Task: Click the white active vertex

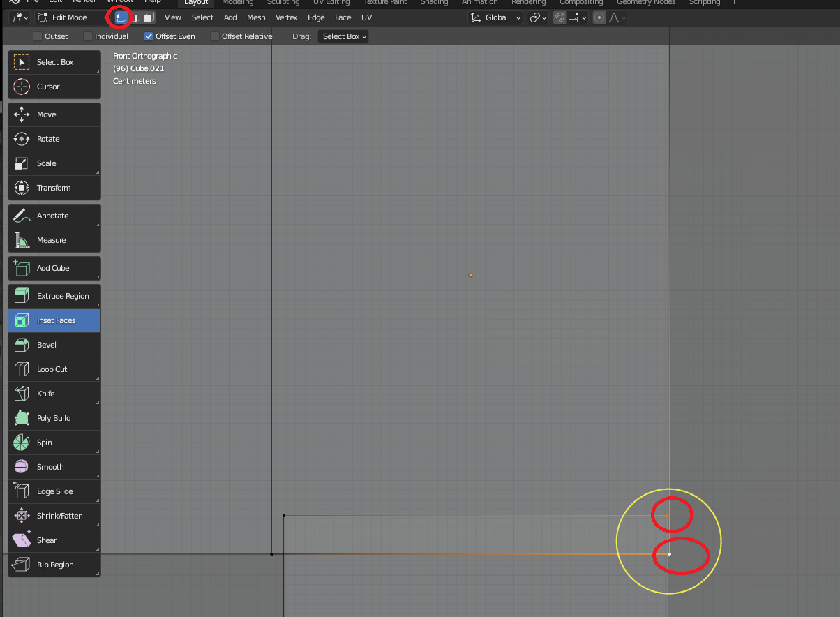Action: click(669, 554)
